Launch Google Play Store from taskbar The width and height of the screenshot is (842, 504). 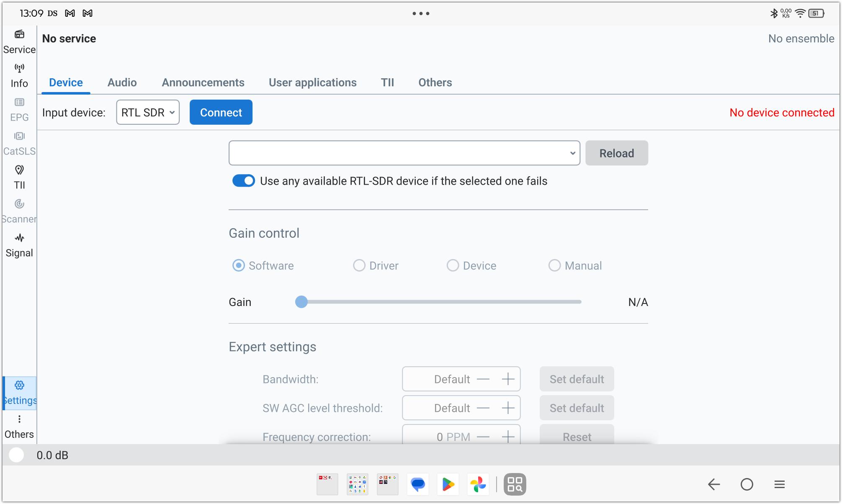pyautogui.click(x=448, y=484)
